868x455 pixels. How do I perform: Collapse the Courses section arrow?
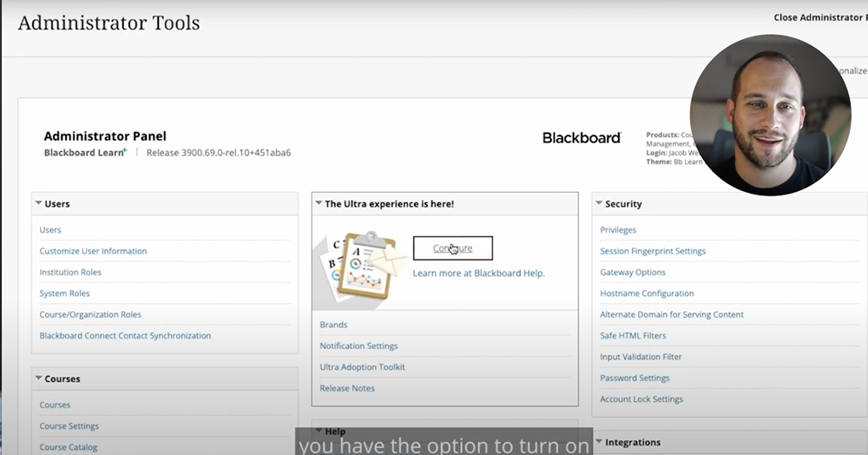[39, 379]
